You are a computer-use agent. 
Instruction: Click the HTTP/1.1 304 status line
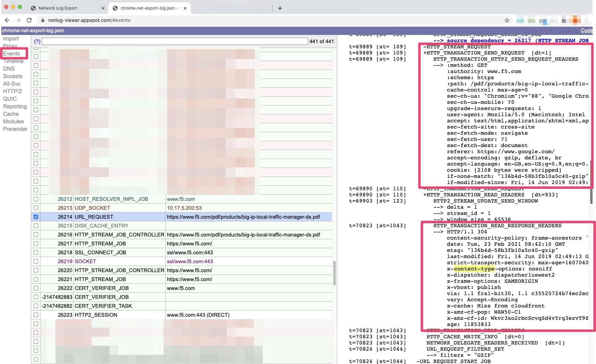(x=467, y=232)
